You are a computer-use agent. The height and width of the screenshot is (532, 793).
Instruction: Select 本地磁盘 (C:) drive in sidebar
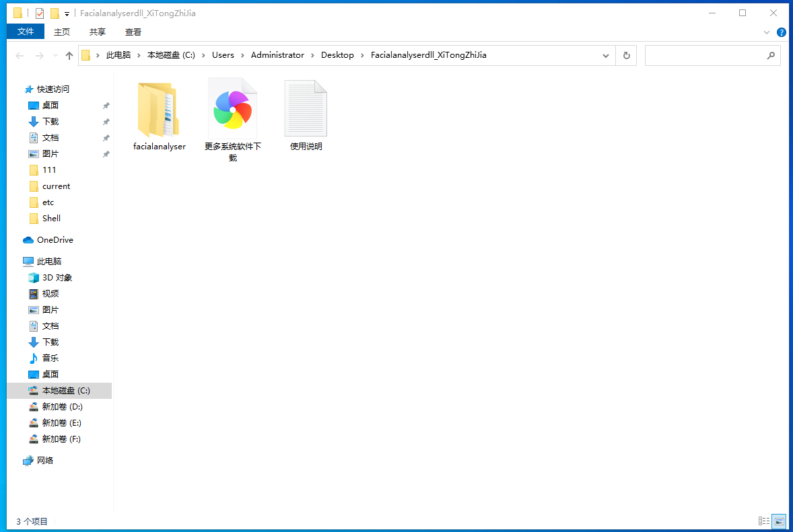pos(60,391)
